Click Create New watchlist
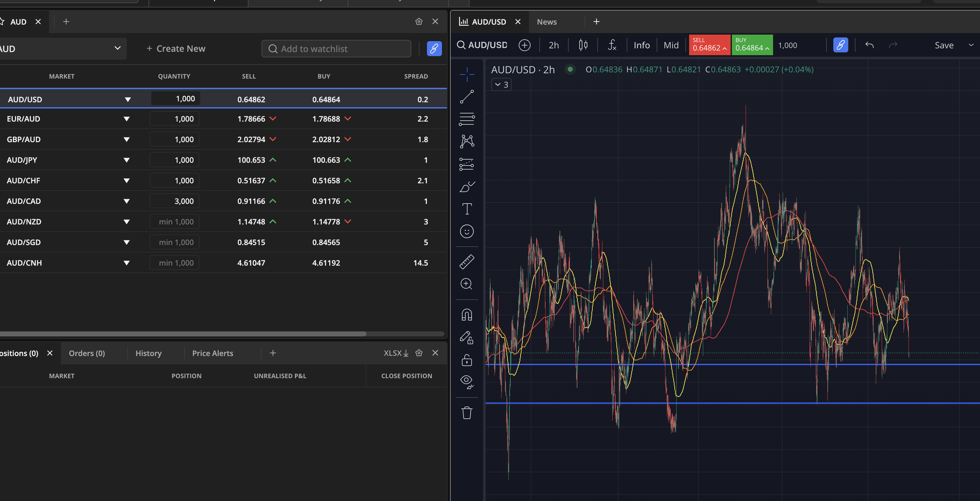Image resolution: width=980 pixels, height=501 pixels. (x=176, y=49)
